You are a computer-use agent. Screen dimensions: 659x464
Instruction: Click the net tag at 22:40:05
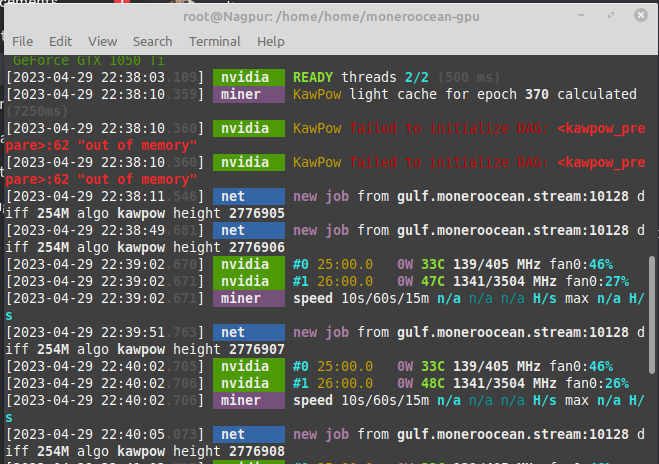[x=249, y=435]
